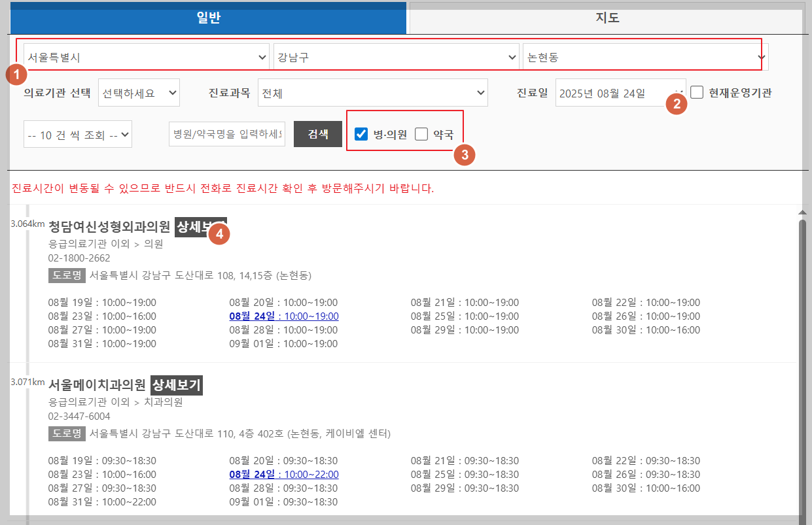The width and height of the screenshot is (812, 525).
Task: Switch to the 지도 tab
Action: coord(607,18)
